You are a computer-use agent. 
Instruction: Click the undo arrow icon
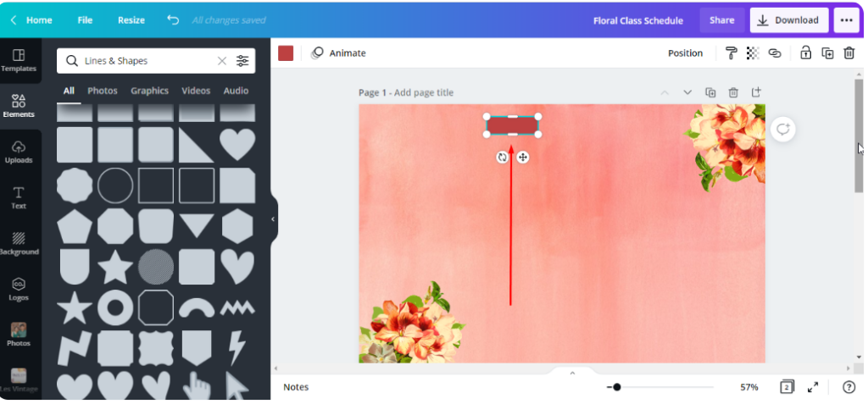coord(173,19)
